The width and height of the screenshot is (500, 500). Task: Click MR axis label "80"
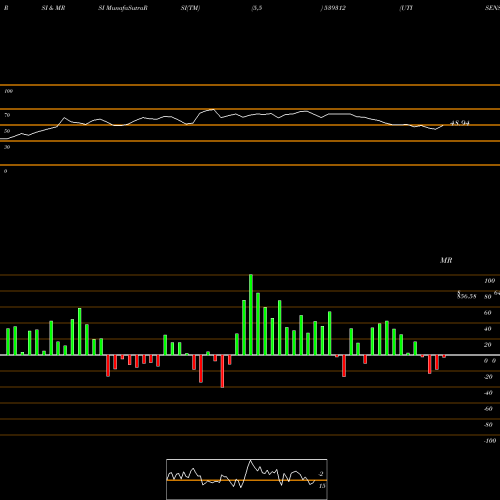488,297
